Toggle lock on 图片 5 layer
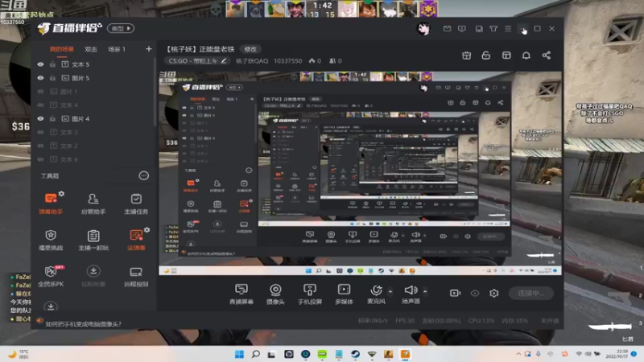The height and width of the screenshot is (362, 644). (x=52, y=78)
